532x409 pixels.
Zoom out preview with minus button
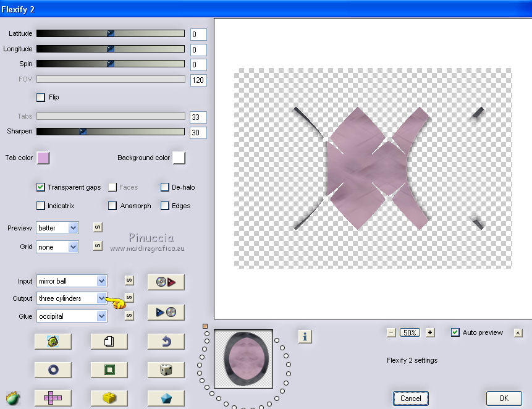(391, 332)
